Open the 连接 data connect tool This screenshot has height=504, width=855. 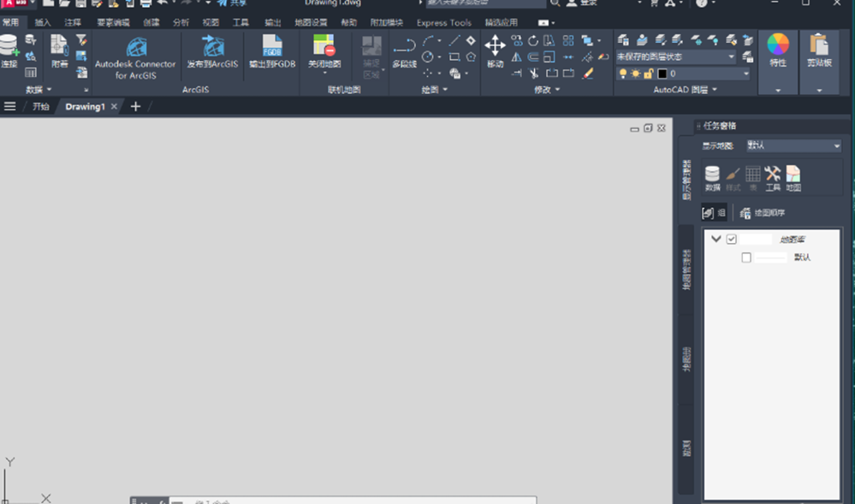pyautogui.click(x=9, y=50)
